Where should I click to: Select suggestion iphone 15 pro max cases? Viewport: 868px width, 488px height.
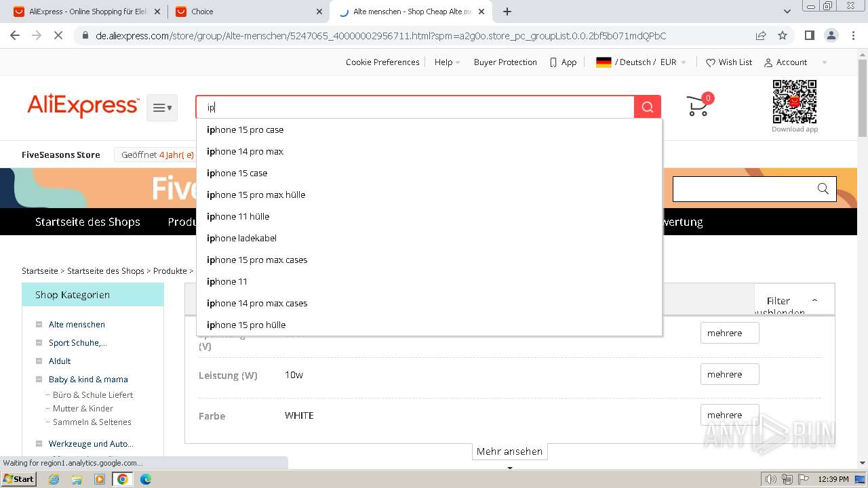tap(429, 260)
